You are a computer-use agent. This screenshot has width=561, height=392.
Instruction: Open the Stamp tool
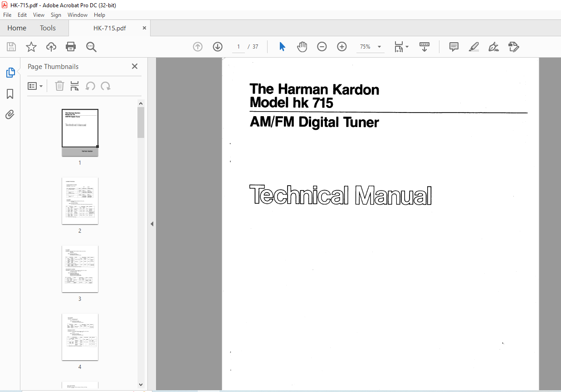(x=513, y=47)
